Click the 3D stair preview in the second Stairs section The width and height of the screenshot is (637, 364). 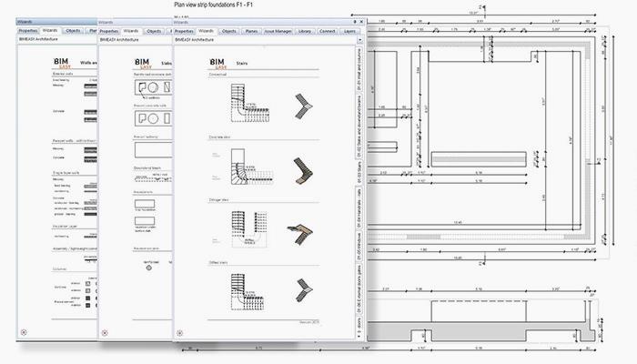[x=301, y=169]
